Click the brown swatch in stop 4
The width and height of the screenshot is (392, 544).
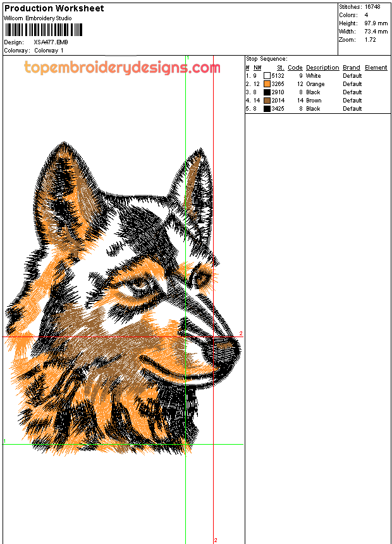pos(267,101)
